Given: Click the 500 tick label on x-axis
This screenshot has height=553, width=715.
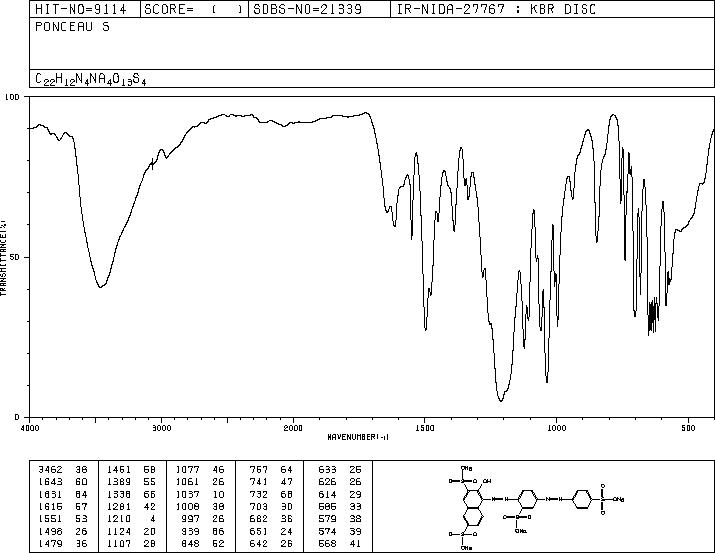Looking at the screenshot, I should 689,428.
